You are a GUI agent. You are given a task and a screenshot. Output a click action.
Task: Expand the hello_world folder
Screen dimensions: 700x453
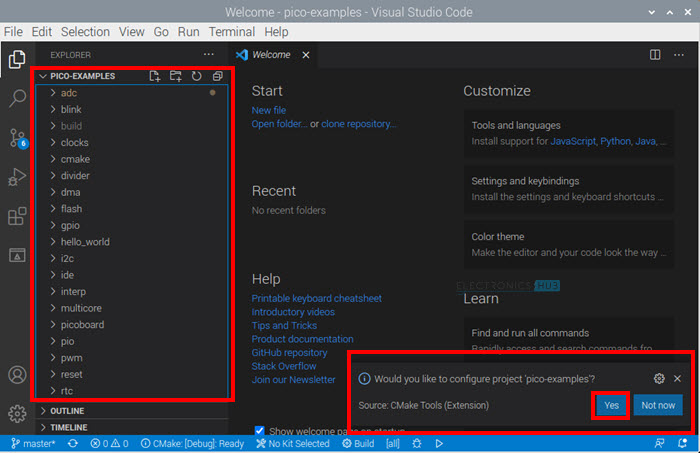pyautogui.click(x=85, y=242)
